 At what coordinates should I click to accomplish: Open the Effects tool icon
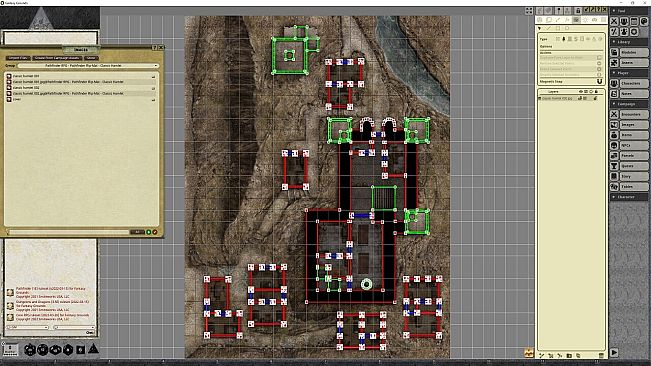tap(624, 32)
